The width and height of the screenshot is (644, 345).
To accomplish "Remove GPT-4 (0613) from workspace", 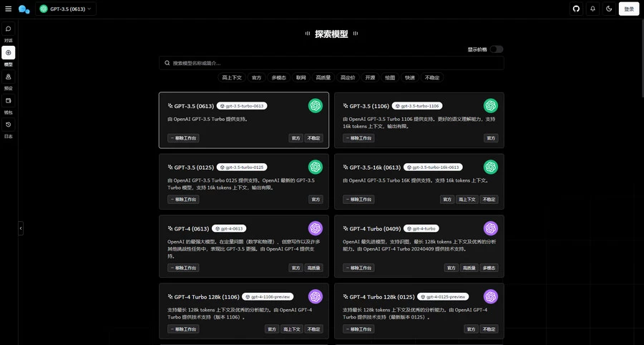I will pyautogui.click(x=183, y=268).
